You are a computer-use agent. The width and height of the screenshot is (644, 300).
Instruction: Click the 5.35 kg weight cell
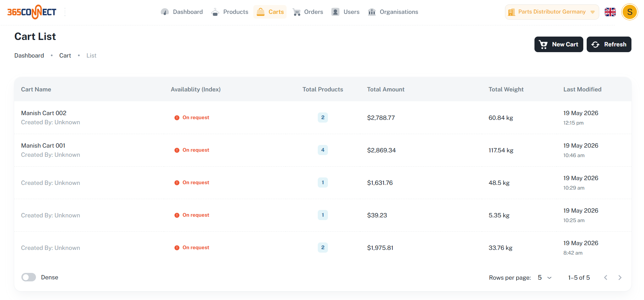pos(499,215)
